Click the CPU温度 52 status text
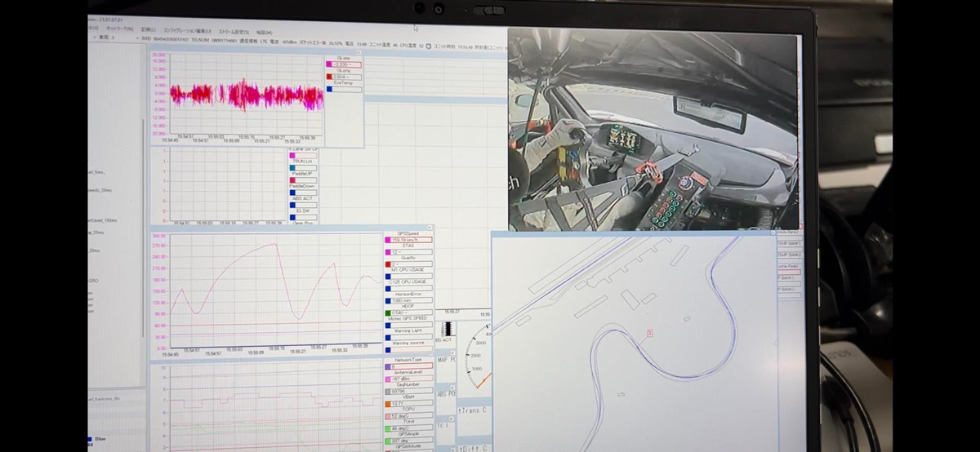 tap(412, 46)
